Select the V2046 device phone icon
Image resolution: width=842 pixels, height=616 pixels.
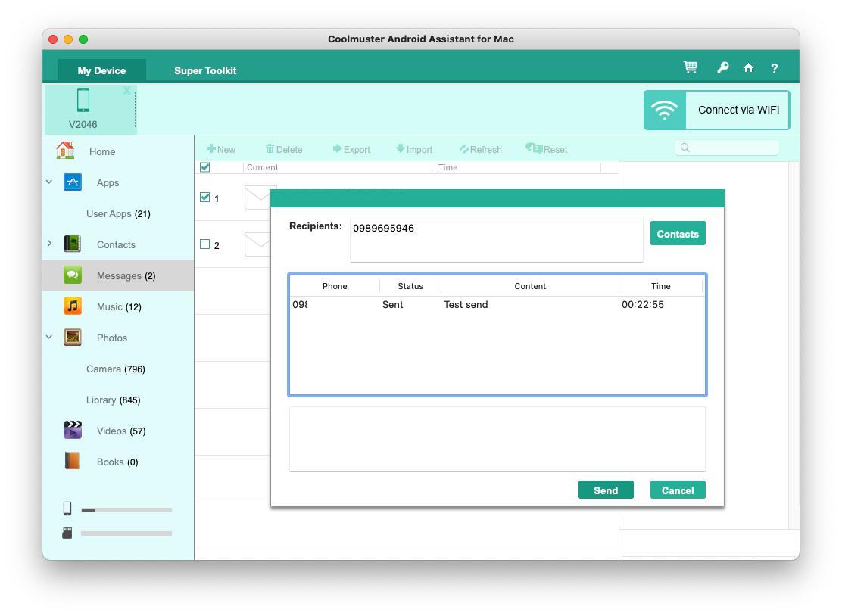[x=83, y=100]
